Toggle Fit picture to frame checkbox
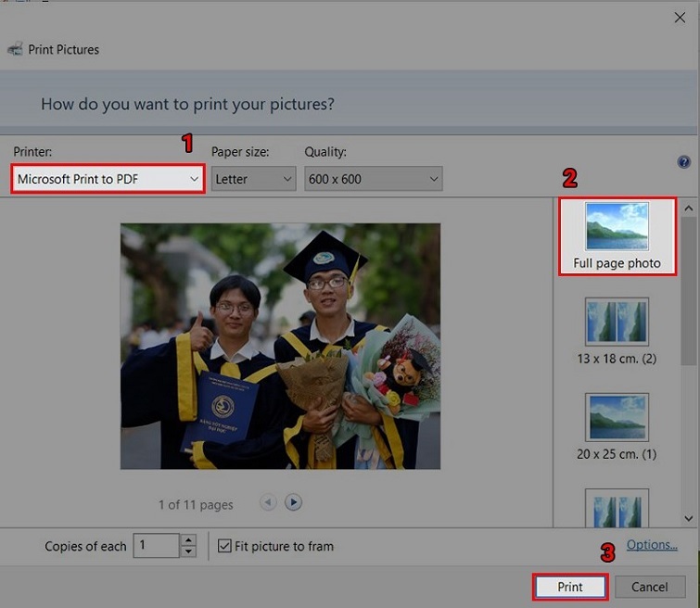Image resolution: width=700 pixels, height=608 pixels. [x=224, y=546]
